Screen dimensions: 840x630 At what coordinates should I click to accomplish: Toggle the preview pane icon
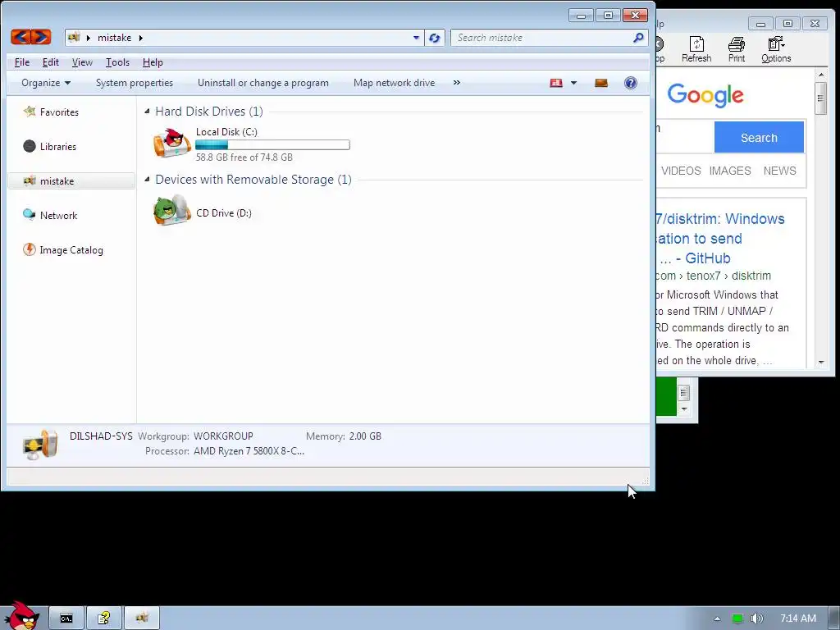(601, 83)
